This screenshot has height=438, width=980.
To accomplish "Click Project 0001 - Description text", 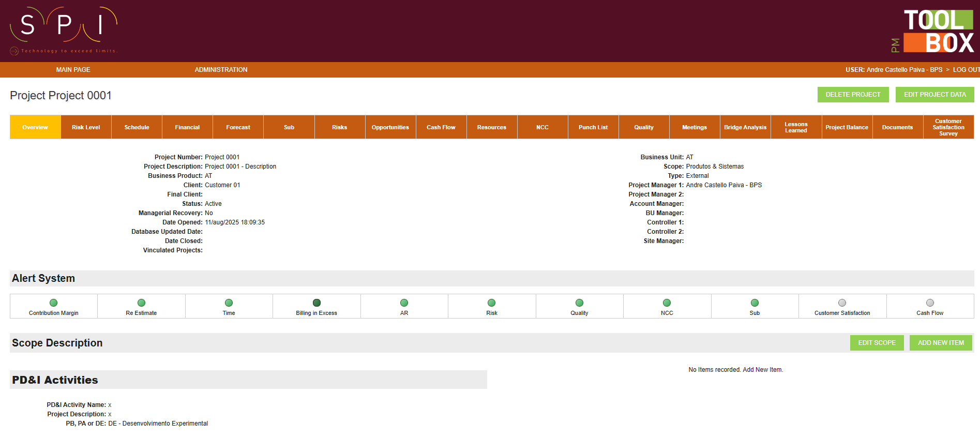I will [x=240, y=167].
